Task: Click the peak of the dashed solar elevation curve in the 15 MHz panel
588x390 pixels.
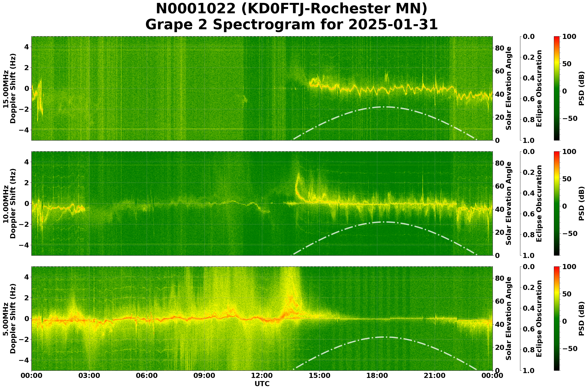Action: click(x=384, y=107)
